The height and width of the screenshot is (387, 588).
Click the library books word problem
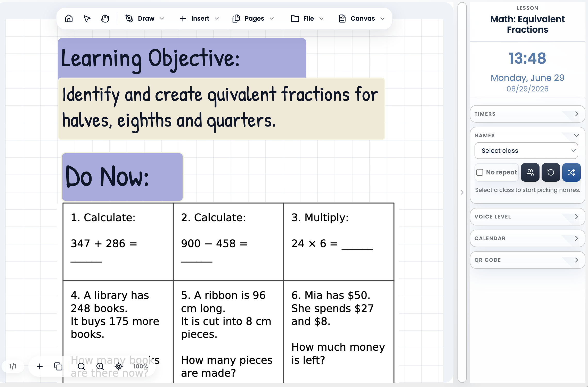tap(118, 332)
